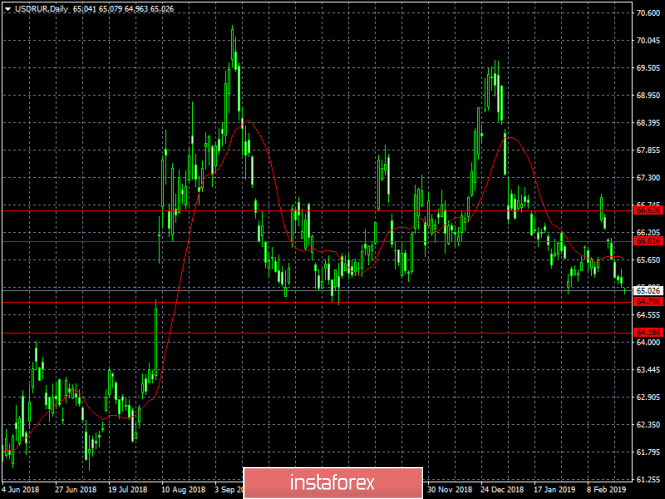Select the 66.016 red price level label
Image resolution: width=665 pixels, height=499 pixels.
pos(648,241)
